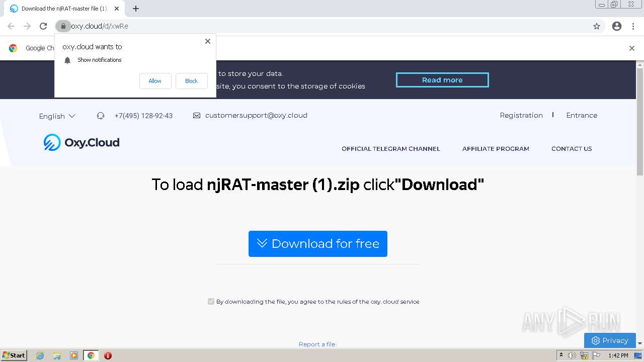This screenshot has width=644, height=362.
Task: Go to Registration
Action: coord(521,115)
